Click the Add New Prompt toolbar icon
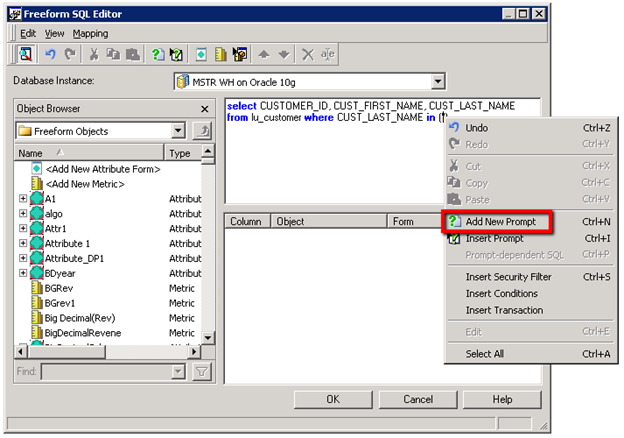 (x=158, y=55)
